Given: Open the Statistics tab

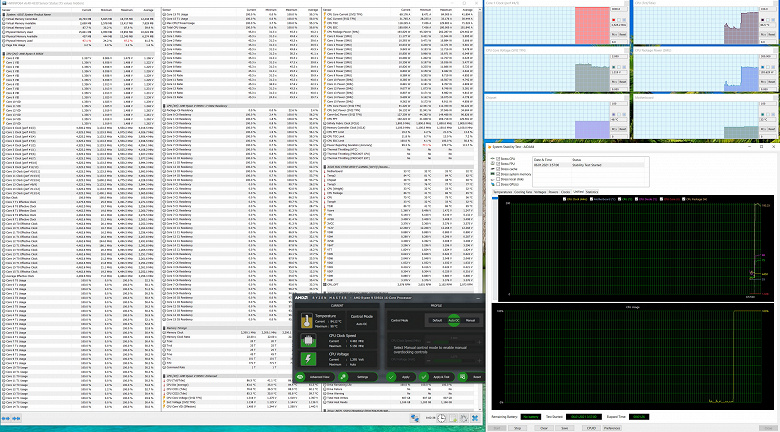Looking at the screenshot, I should [x=592, y=192].
